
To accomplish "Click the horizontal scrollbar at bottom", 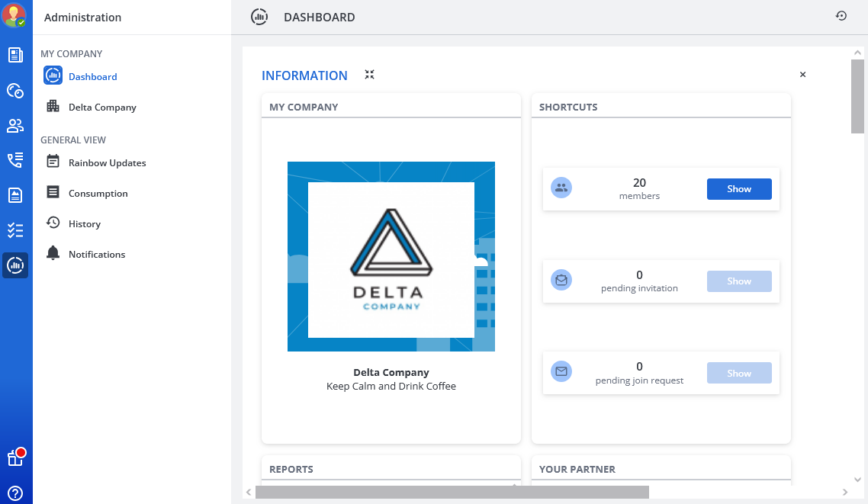I will coord(452,493).
